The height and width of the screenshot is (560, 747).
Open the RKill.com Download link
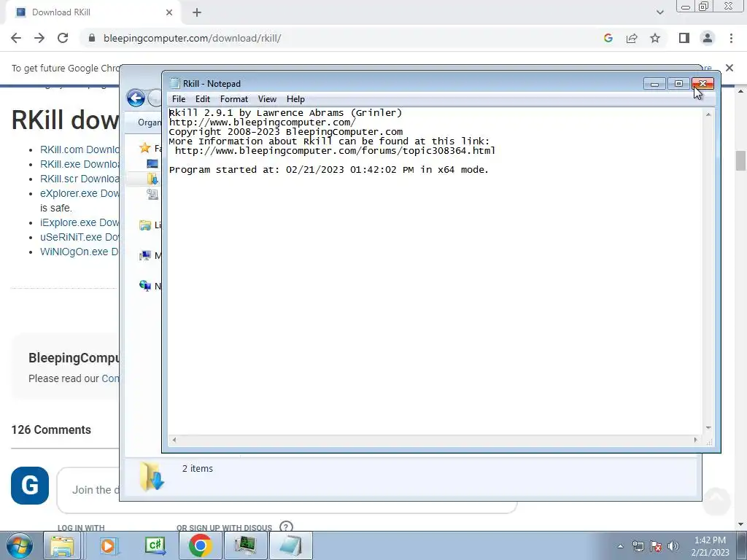(x=80, y=149)
